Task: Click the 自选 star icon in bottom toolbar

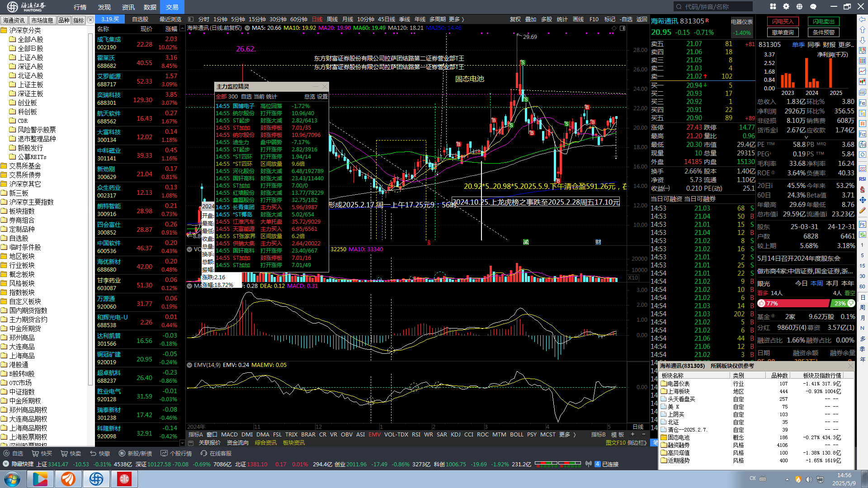Action: [6, 453]
